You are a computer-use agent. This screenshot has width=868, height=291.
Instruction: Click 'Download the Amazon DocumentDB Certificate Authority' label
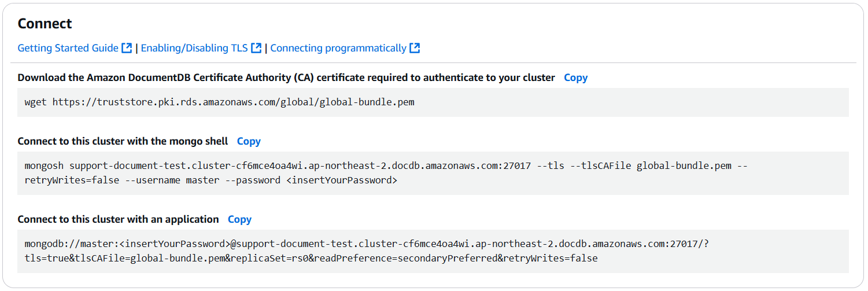[x=286, y=78]
